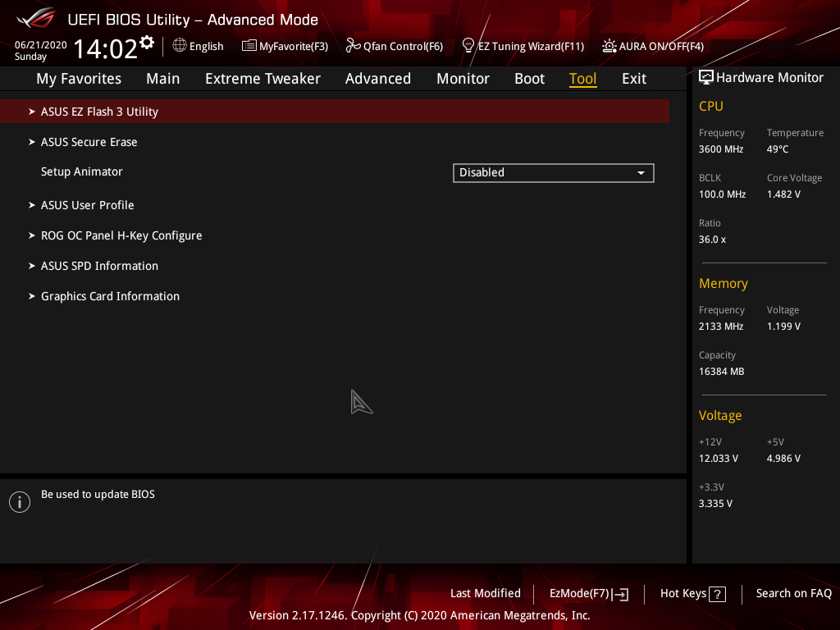Click the Hot Keys question mark icon
Screen dimensions: 840x630
[717, 594]
